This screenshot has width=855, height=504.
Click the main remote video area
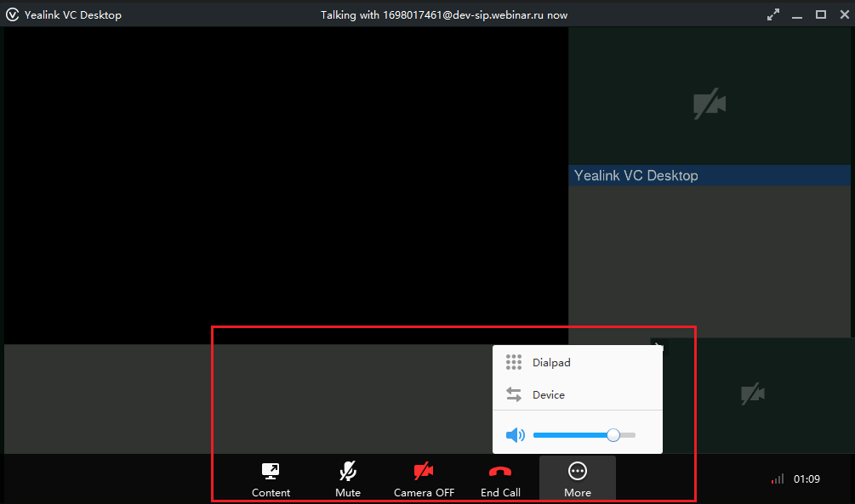click(x=286, y=185)
